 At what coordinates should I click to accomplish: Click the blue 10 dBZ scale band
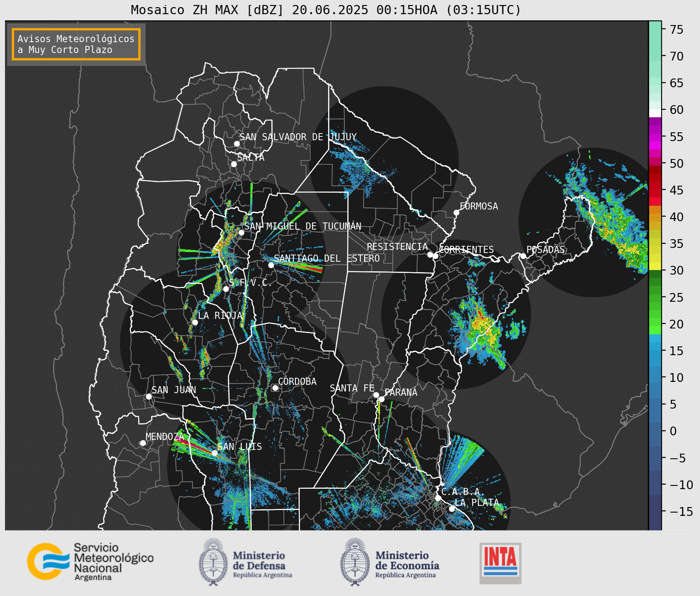(655, 374)
